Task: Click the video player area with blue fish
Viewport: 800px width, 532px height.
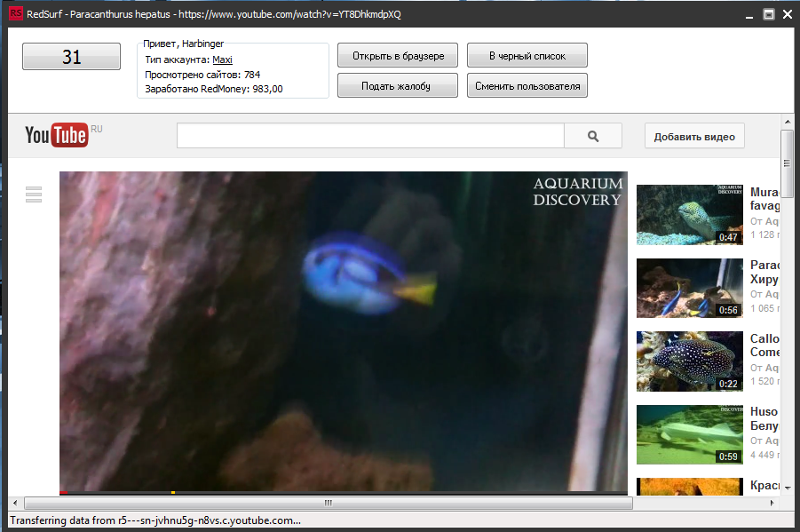Action: [344, 331]
